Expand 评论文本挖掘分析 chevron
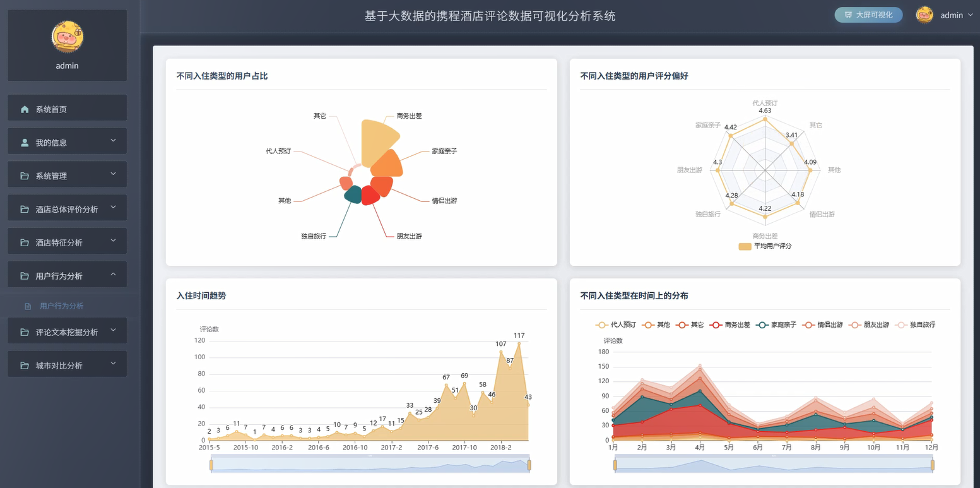The width and height of the screenshot is (980, 488). tap(114, 330)
